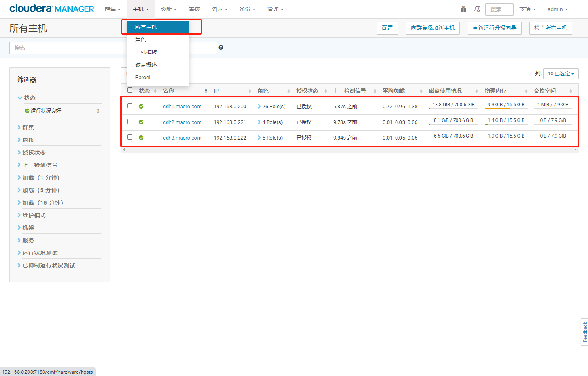This screenshot has height=376, width=588.
Task: Click cdh1 physical memory bar 9.3 GiB
Action: pyautogui.click(x=506, y=105)
